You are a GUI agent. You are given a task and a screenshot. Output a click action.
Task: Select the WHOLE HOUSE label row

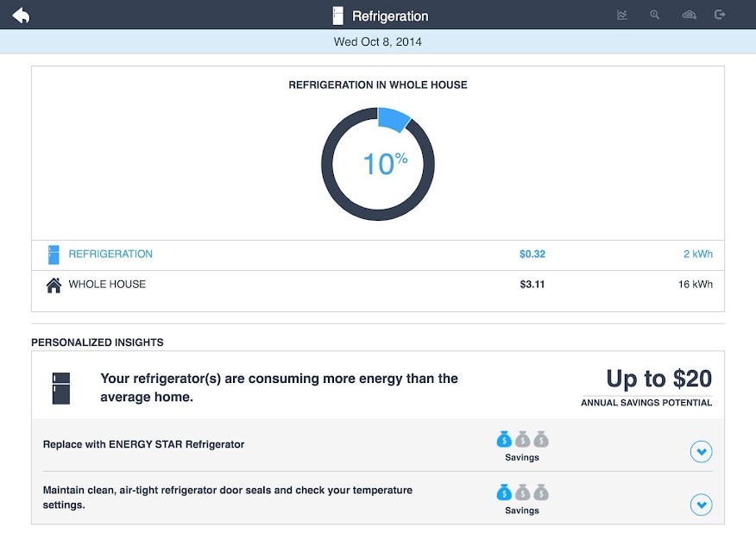pyautogui.click(x=378, y=285)
